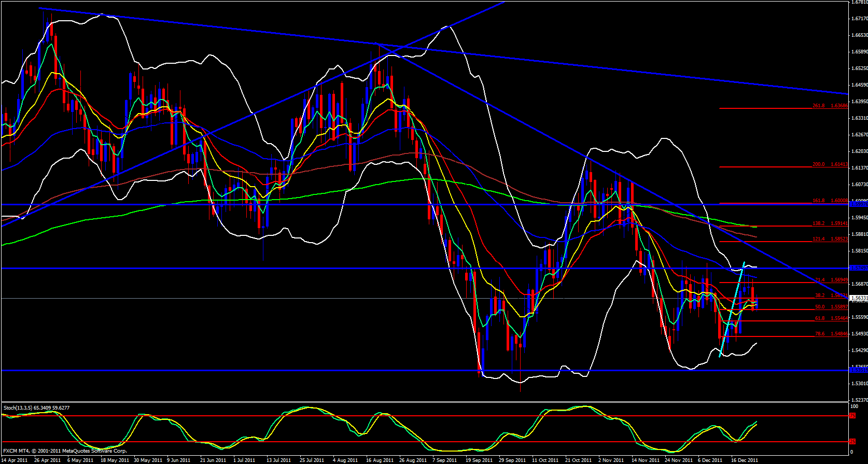This screenshot has width=868, height=464.
Task: Click the 1 Jul 2011 date label
Action: [244, 460]
